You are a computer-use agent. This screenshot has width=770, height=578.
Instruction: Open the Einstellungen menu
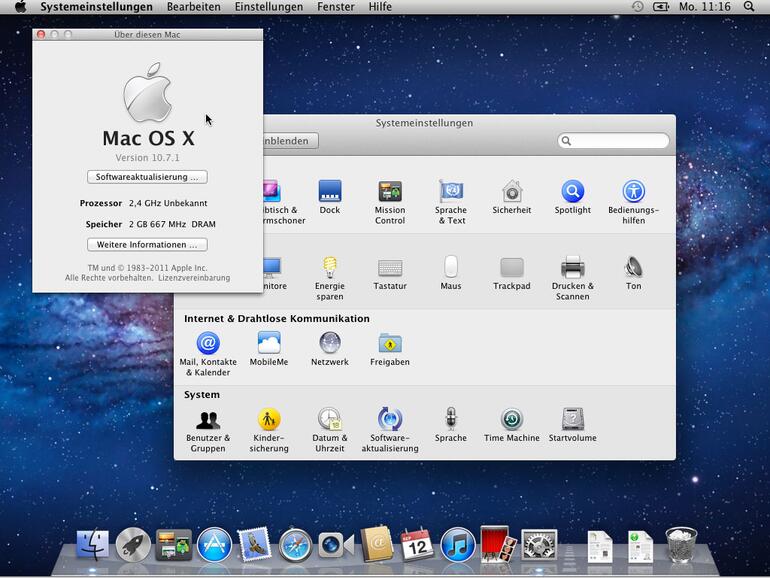[268, 7]
